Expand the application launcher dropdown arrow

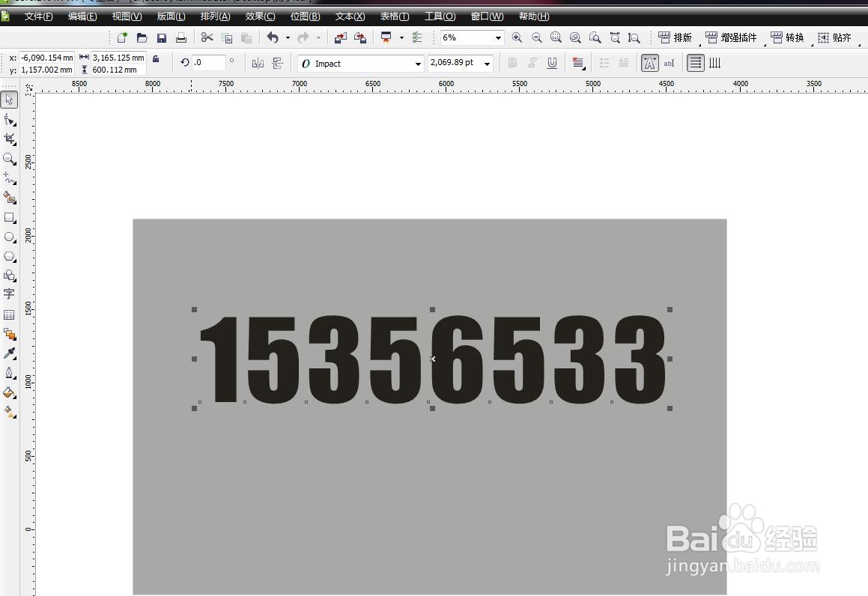401,37
